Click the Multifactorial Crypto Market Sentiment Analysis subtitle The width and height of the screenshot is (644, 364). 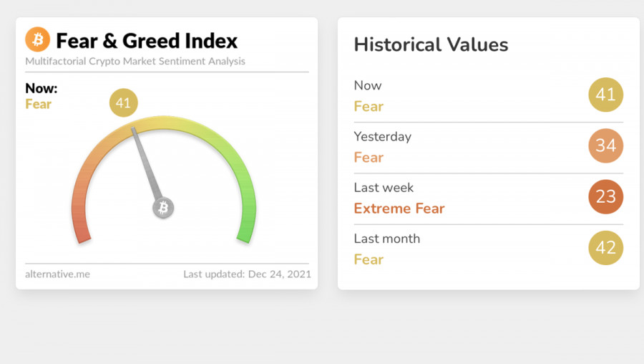[x=135, y=62]
